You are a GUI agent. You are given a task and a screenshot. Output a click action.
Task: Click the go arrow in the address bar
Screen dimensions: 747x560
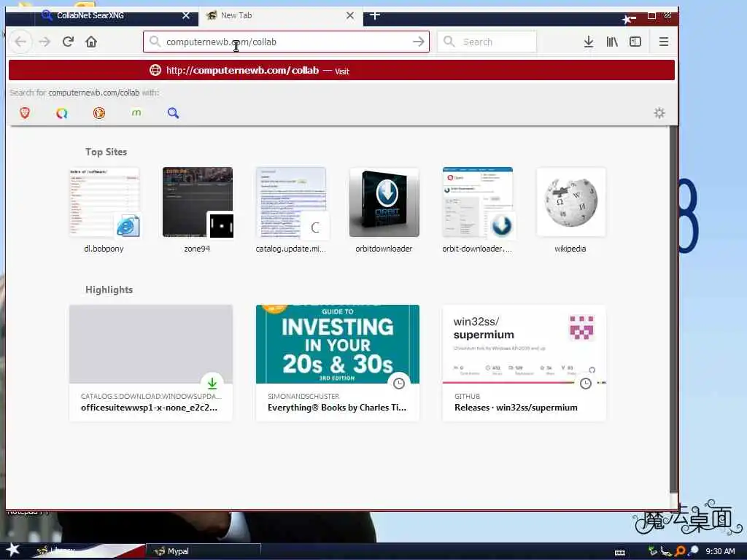418,42
